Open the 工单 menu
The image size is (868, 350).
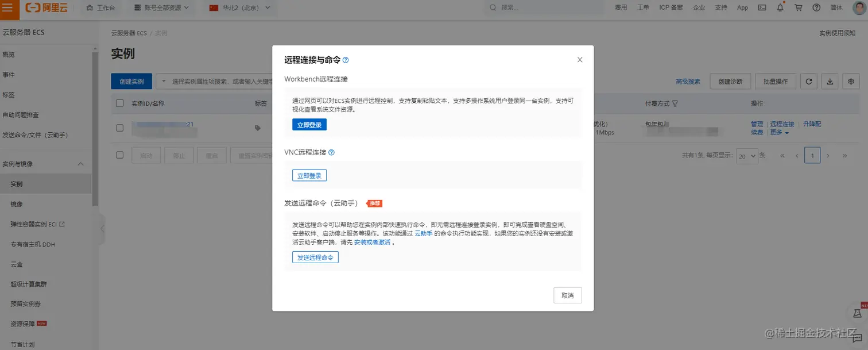pyautogui.click(x=643, y=7)
